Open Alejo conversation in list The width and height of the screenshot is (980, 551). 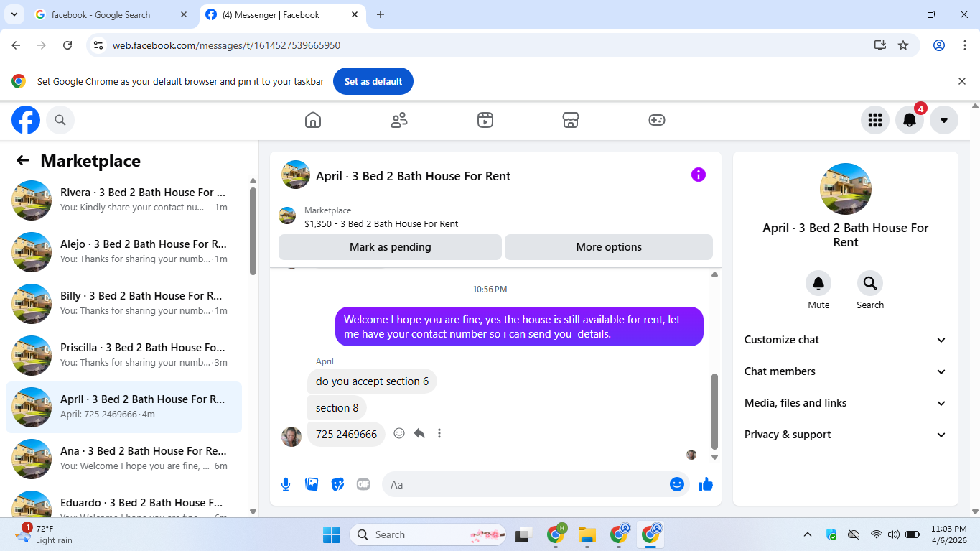123,252
